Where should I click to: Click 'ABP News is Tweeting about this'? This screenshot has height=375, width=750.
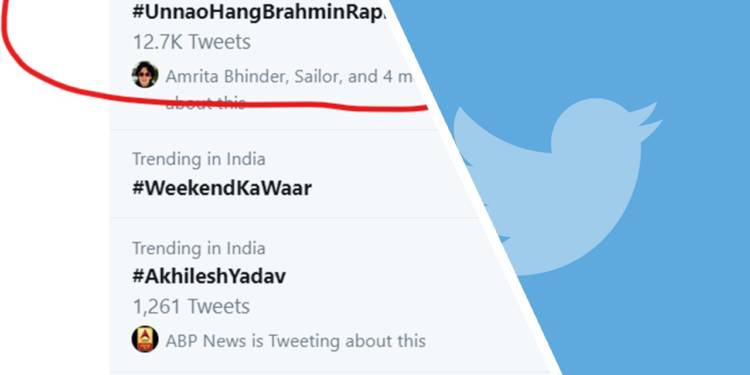(x=295, y=341)
